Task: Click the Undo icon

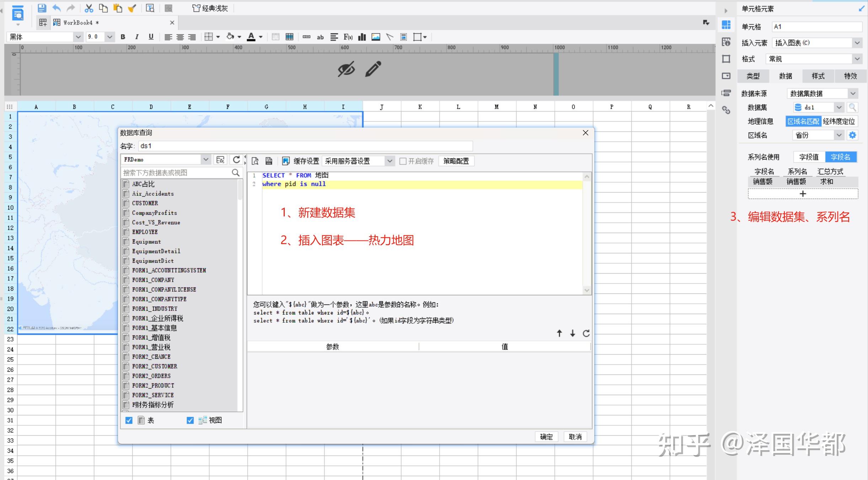Action: [57, 8]
